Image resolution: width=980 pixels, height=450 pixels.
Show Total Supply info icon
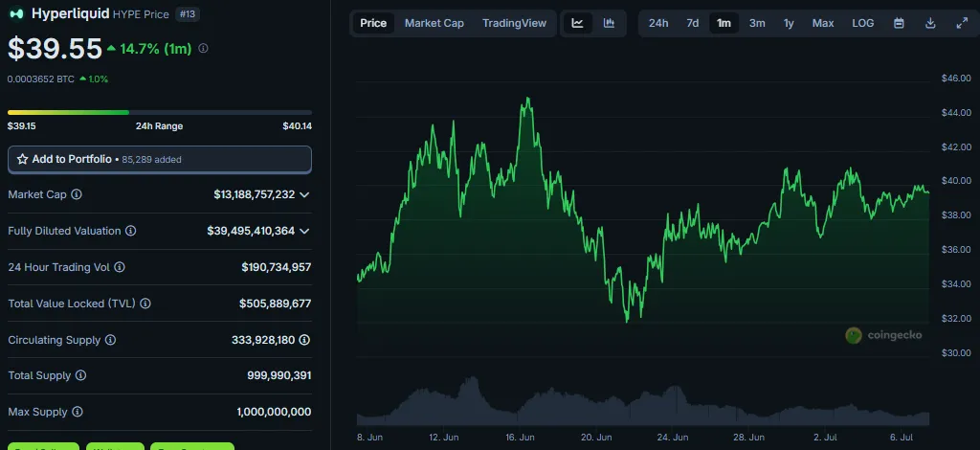[x=80, y=375]
